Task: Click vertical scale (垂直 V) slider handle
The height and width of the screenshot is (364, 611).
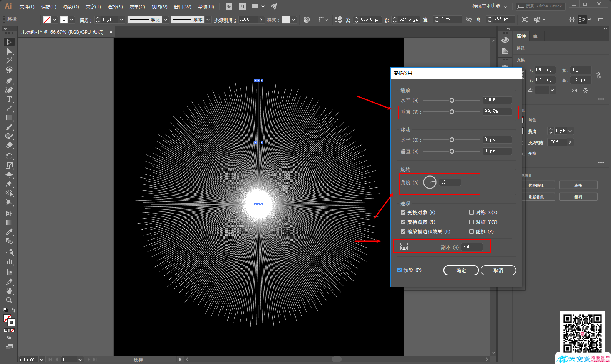Action: [x=452, y=112]
